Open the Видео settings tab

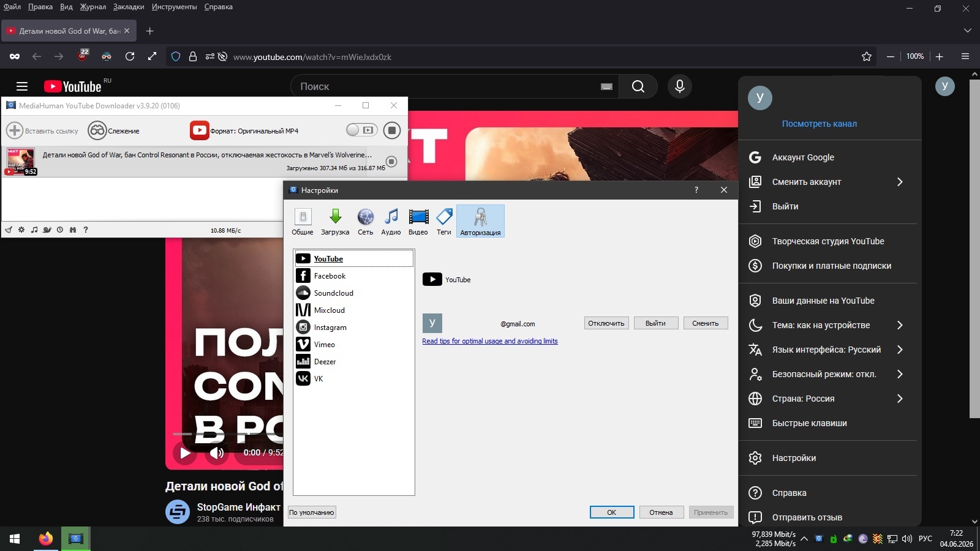(418, 221)
